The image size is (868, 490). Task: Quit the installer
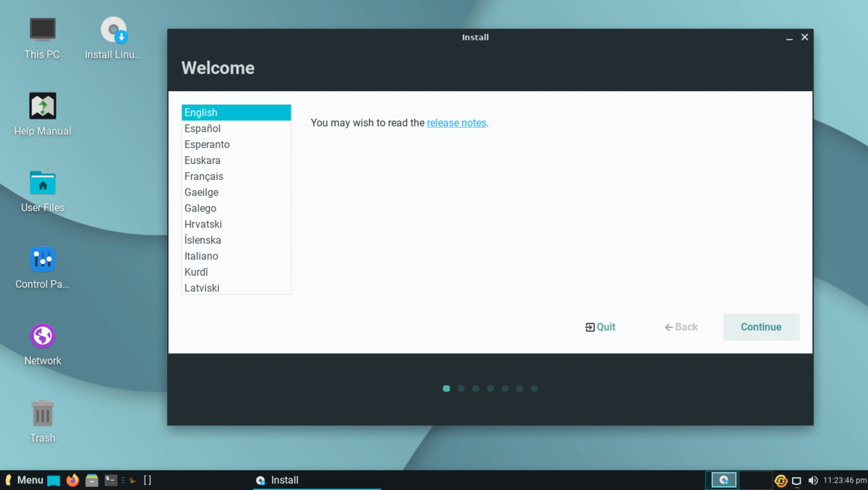pyautogui.click(x=600, y=327)
